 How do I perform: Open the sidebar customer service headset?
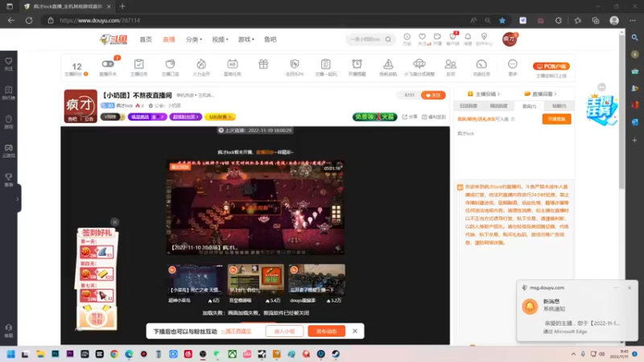[x=9, y=331]
